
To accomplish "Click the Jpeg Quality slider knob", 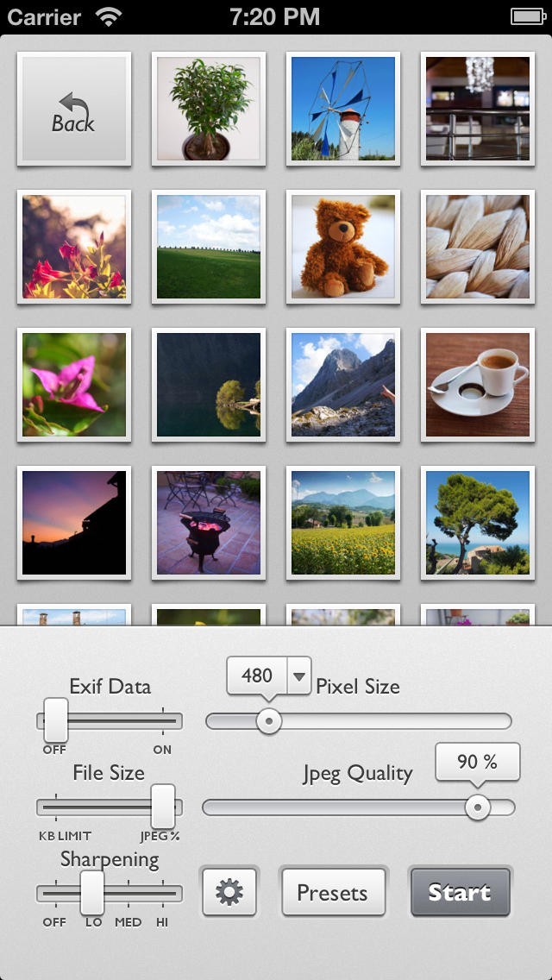I will [x=477, y=807].
